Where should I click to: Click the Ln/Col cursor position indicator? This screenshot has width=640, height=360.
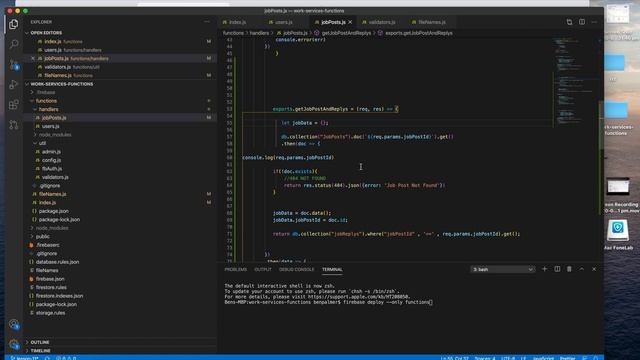[454, 358]
